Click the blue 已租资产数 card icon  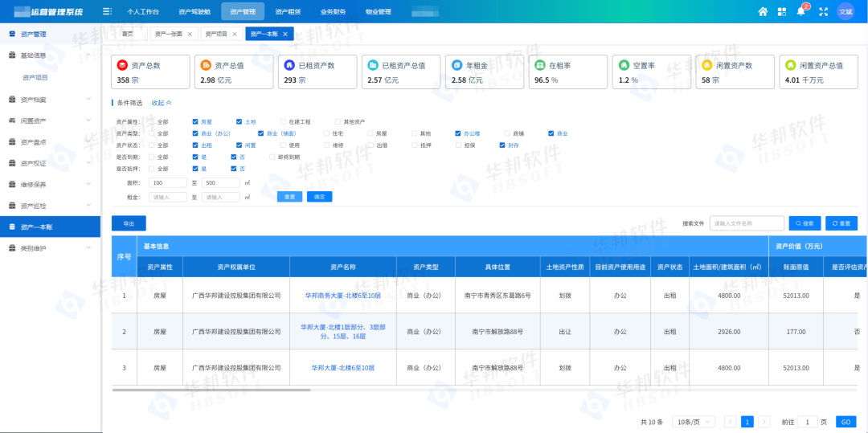tap(289, 65)
